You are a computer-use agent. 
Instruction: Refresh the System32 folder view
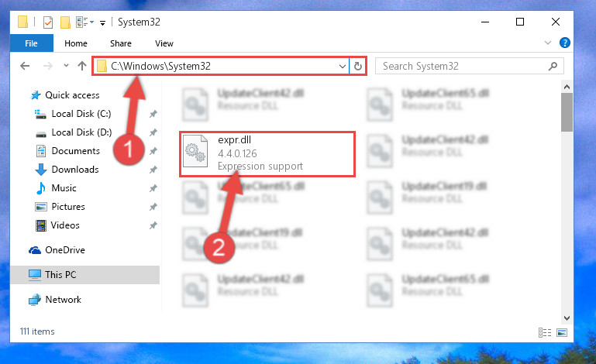click(x=357, y=66)
